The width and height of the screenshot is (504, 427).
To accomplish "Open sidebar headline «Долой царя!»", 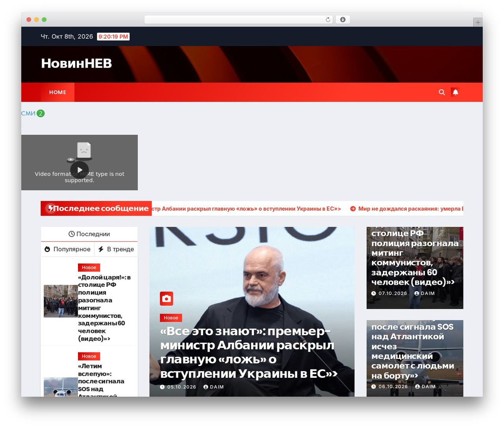I will tap(104, 308).
